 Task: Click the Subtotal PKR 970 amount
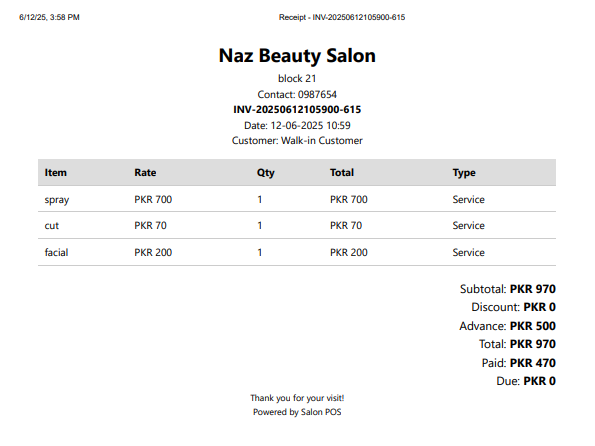tap(532, 289)
